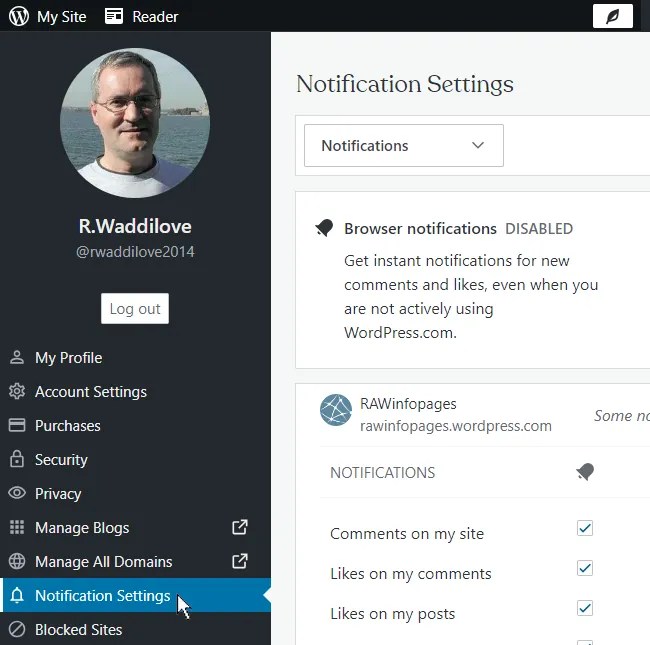The height and width of the screenshot is (645, 650).
Task: Click bell icon in NOTIFICATIONS column header
Action: tap(585, 472)
